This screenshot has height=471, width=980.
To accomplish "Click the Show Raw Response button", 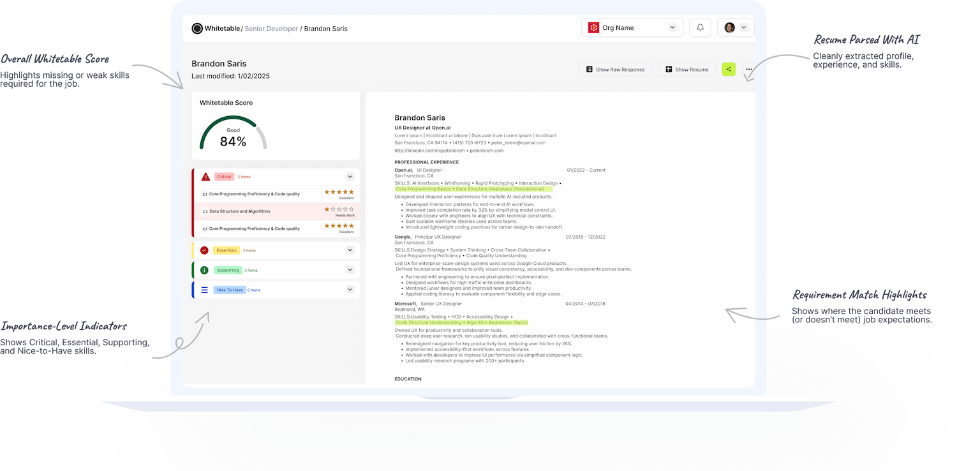I will [615, 69].
